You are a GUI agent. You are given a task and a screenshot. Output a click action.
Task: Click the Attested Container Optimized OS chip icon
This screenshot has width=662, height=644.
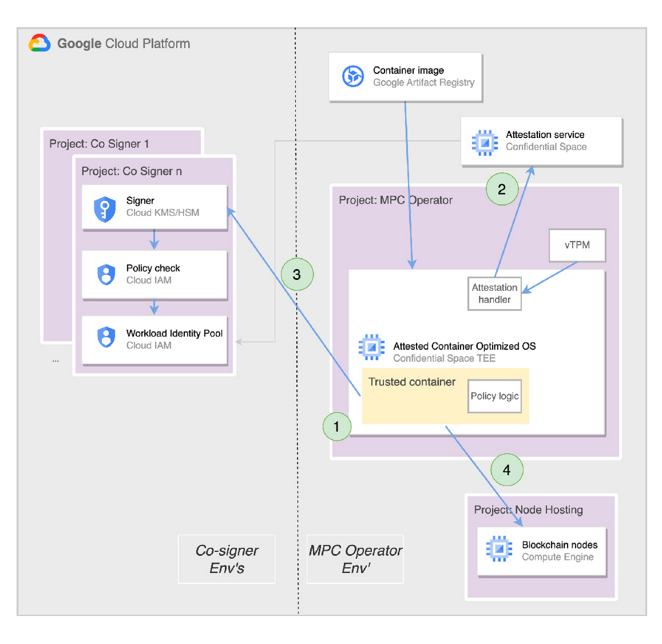(372, 347)
